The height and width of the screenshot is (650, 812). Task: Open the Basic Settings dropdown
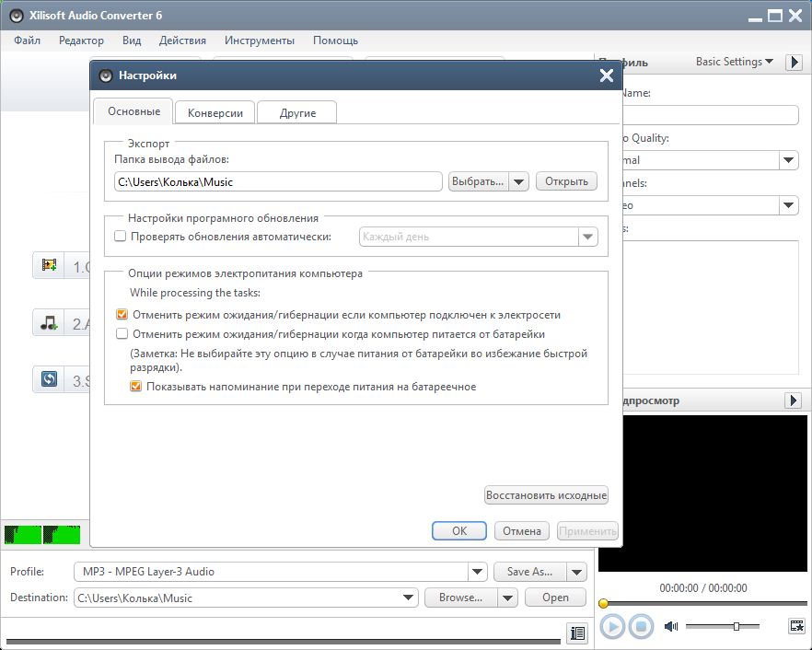coord(735,62)
